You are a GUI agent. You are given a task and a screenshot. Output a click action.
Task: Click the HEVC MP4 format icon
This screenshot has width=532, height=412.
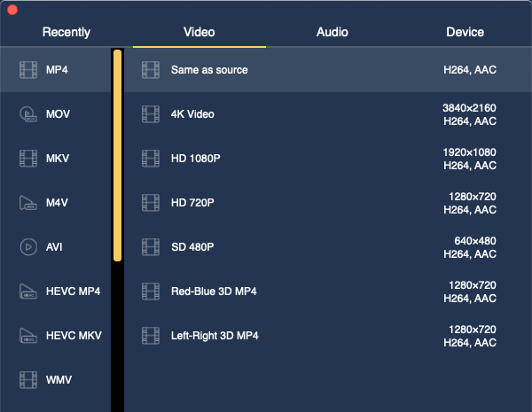pyautogui.click(x=28, y=292)
